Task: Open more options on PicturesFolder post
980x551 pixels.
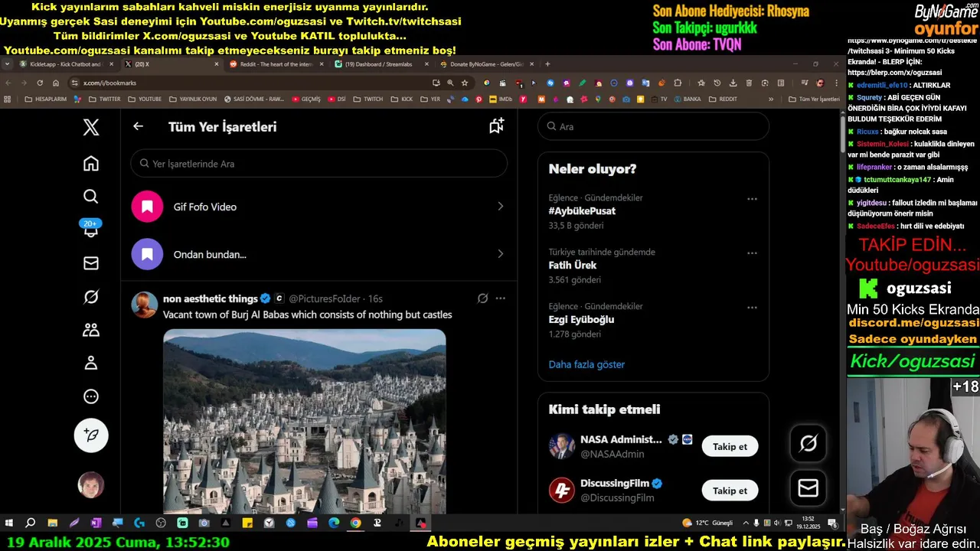Action: 500,298
